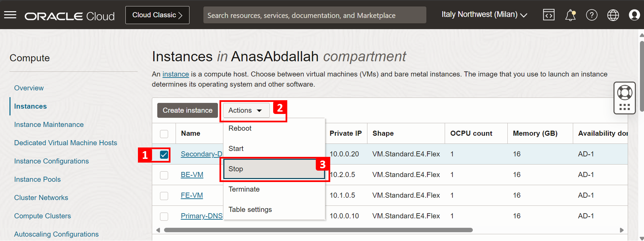Viewport: 644px width, 241px height.
Task: Click the OCPU count column header
Action: tap(471, 133)
